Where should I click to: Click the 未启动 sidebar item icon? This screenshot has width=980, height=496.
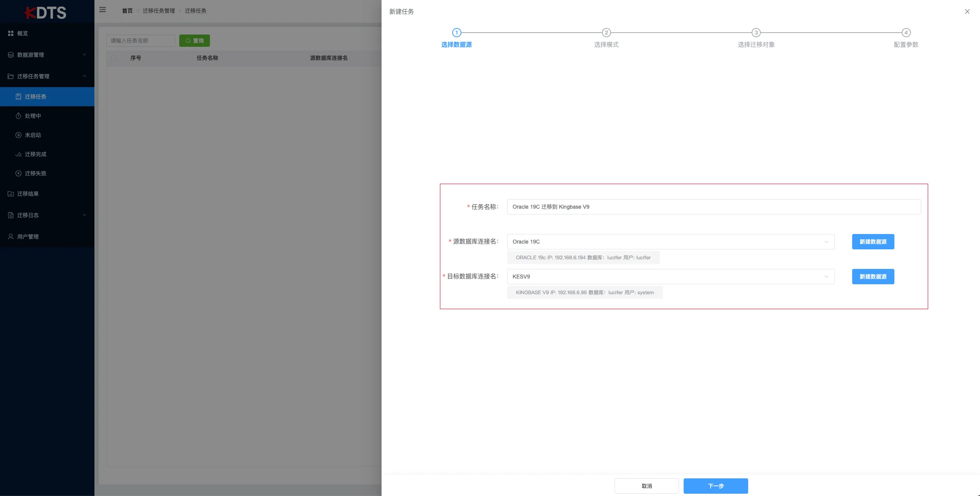18,135
